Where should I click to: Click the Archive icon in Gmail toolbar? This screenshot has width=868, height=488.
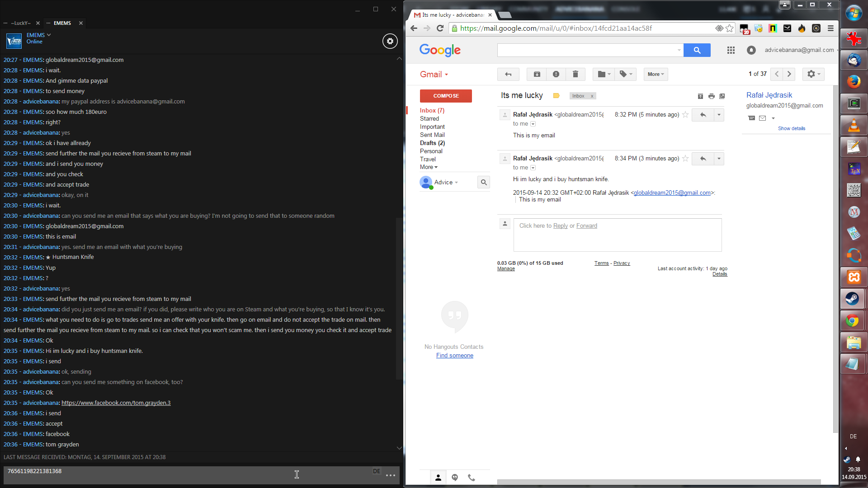click(537, 74)
